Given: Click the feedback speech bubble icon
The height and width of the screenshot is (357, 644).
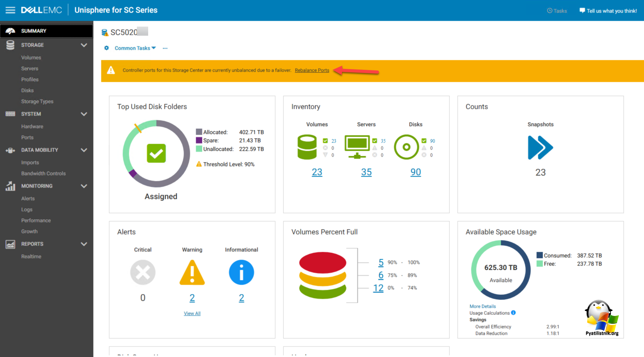Looking at the screenshot, I should tap(582, 11).
